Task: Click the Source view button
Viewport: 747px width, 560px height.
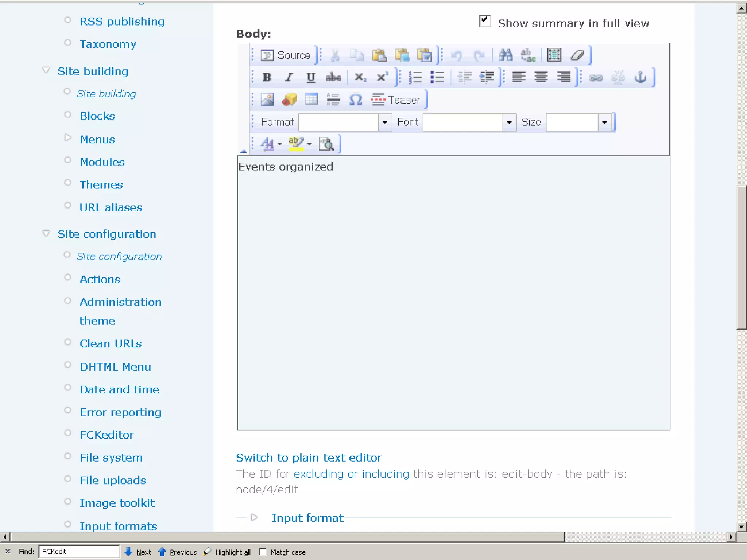Action: click(286, 55)
